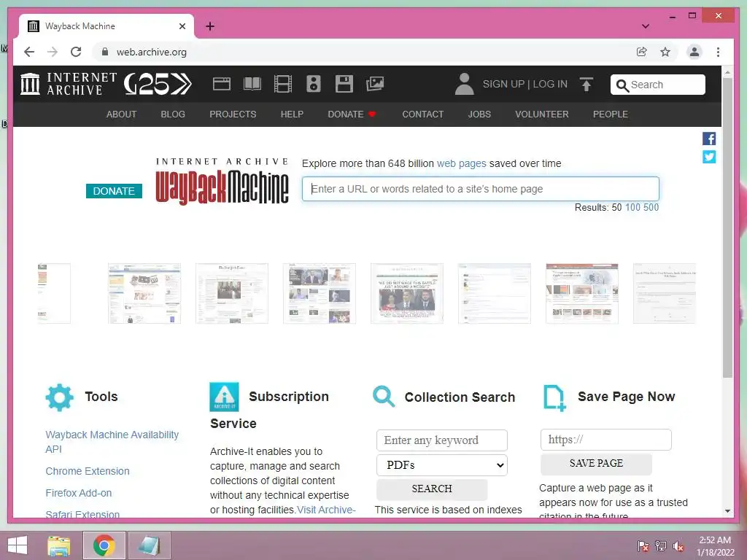This screenshot has height=560, width=747.
Task: Open Windows Start button
Action: pyautogui.click(x=18, y=545)
